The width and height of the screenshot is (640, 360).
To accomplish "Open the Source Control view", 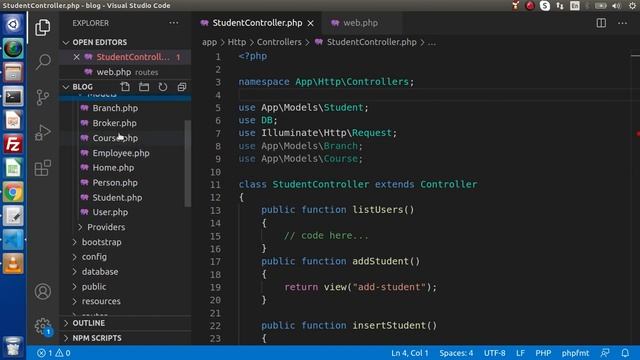I will coord(43,98).
